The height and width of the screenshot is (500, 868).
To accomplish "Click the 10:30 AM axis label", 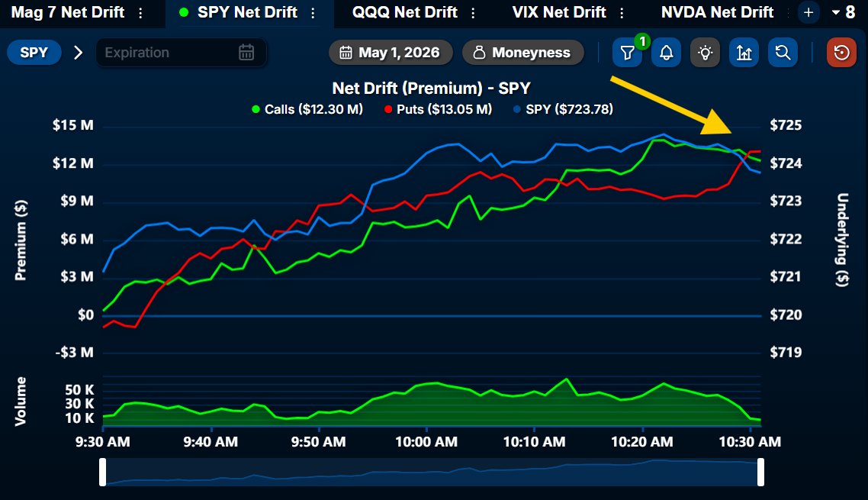I will [x=750, y=442].
